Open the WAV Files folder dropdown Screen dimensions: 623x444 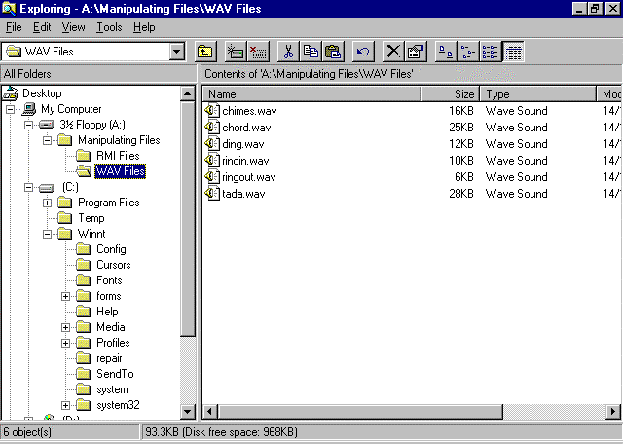tap(178, 51)
